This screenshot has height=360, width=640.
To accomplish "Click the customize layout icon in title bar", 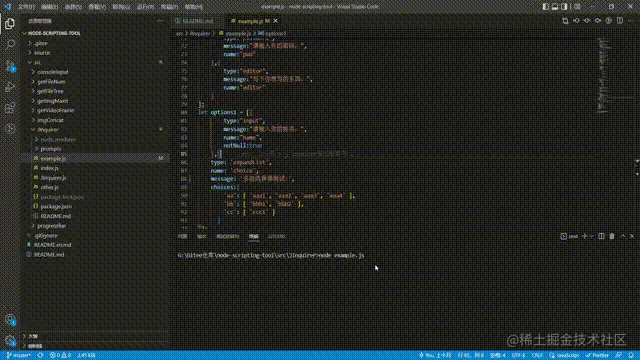I will pyautogui.click(x=577, y=7).
